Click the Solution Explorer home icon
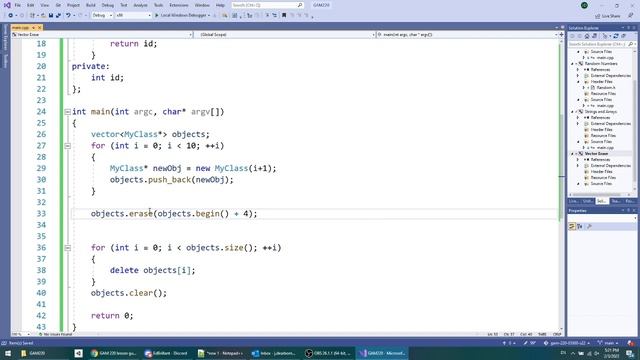Viewport: 640px width, 360px height. pos(587,36)
